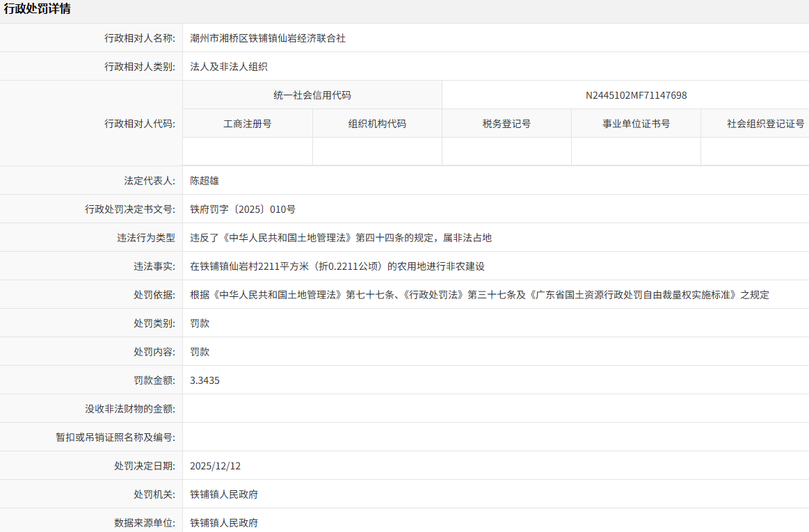Screen dimensions: 809x532
Task: Select the fine amount 3.3435
Action: pyautogui.click(x=205, y=380)
